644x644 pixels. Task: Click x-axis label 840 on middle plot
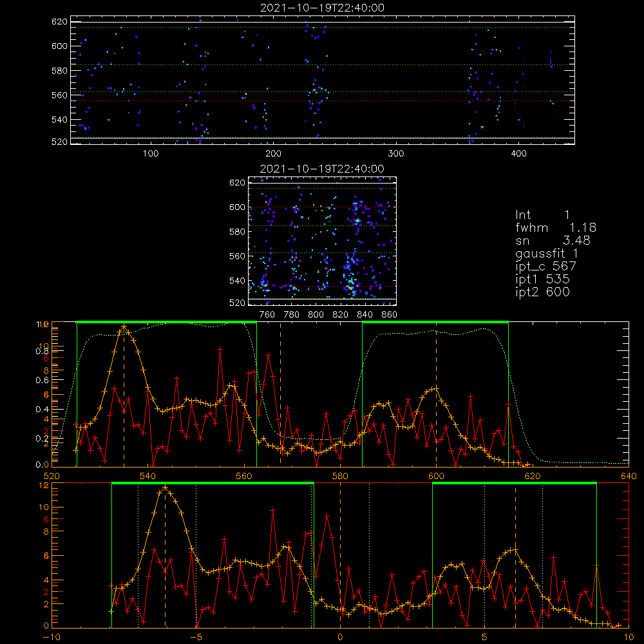(x=365, y=315)
